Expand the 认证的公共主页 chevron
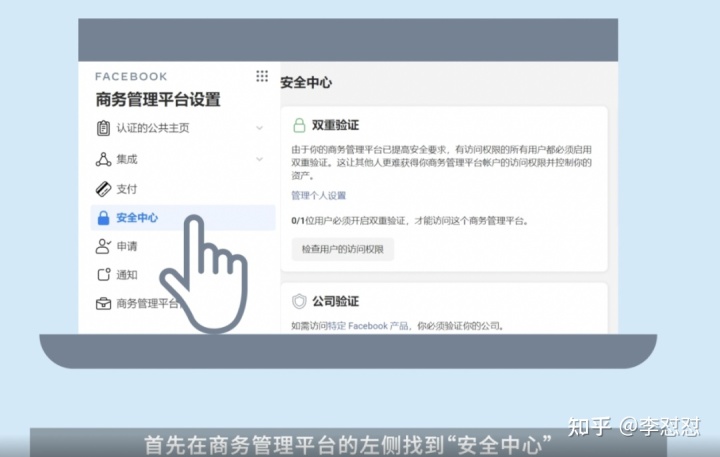 coord(259,128)
